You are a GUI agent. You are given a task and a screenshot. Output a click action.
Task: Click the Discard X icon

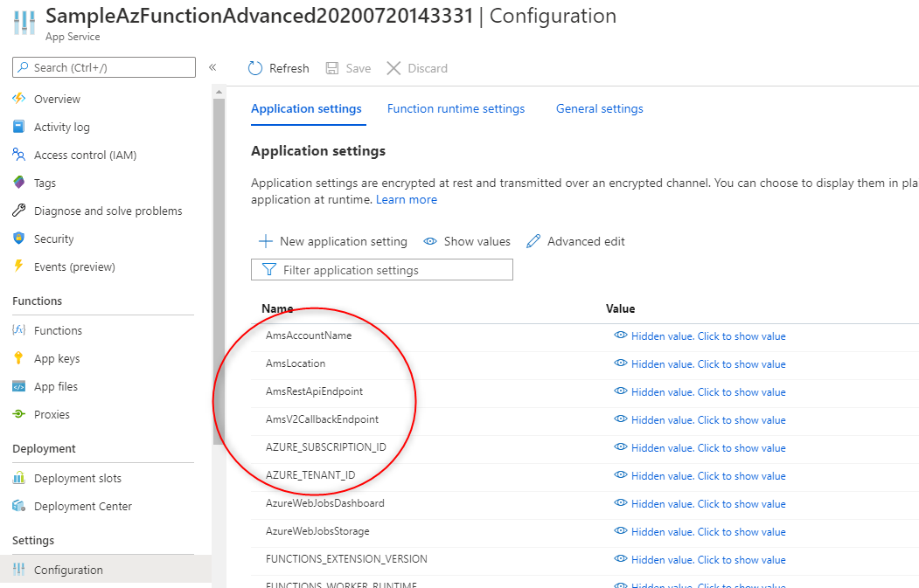393,68
